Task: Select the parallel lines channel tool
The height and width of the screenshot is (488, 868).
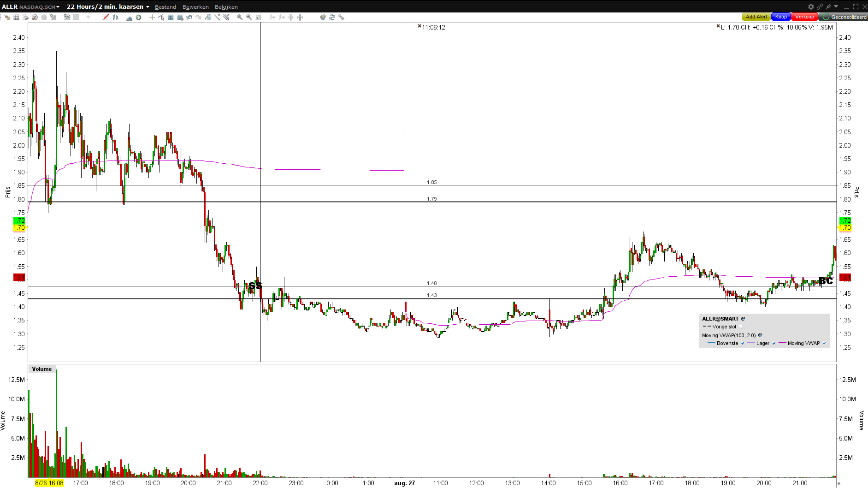Action: 226,18
